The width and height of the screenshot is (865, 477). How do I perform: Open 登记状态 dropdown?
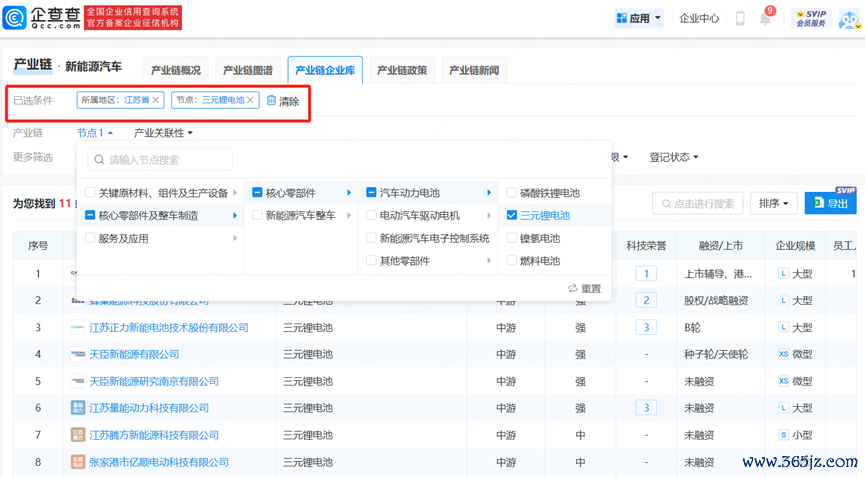point(674,157)
